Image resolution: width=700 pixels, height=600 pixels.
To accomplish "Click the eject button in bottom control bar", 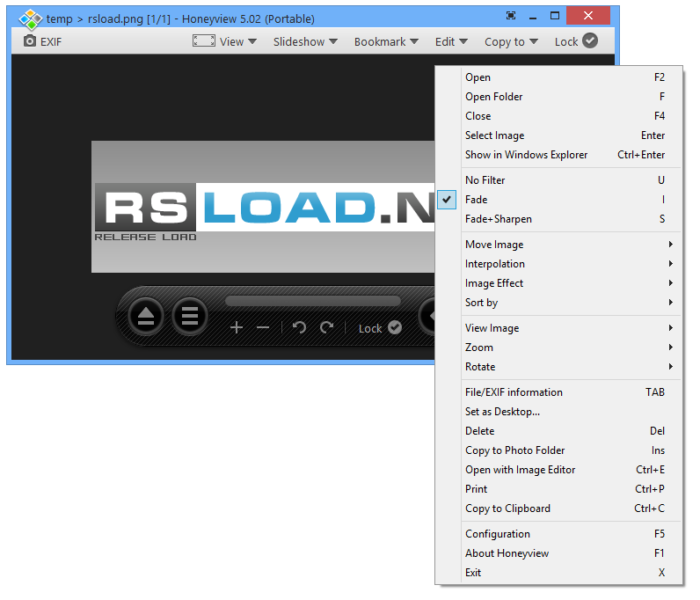I will point(145,317).
